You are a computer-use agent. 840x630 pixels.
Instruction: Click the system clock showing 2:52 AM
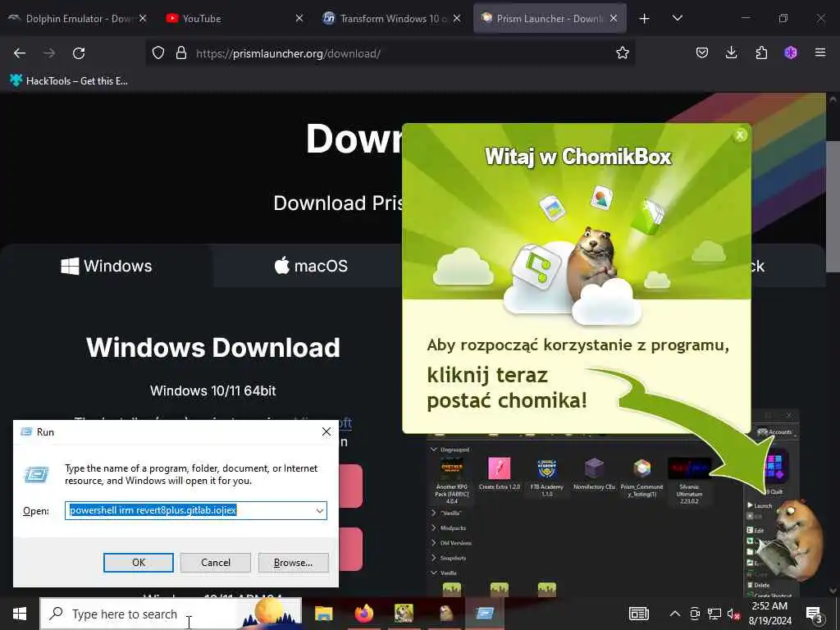pos(769,614)
